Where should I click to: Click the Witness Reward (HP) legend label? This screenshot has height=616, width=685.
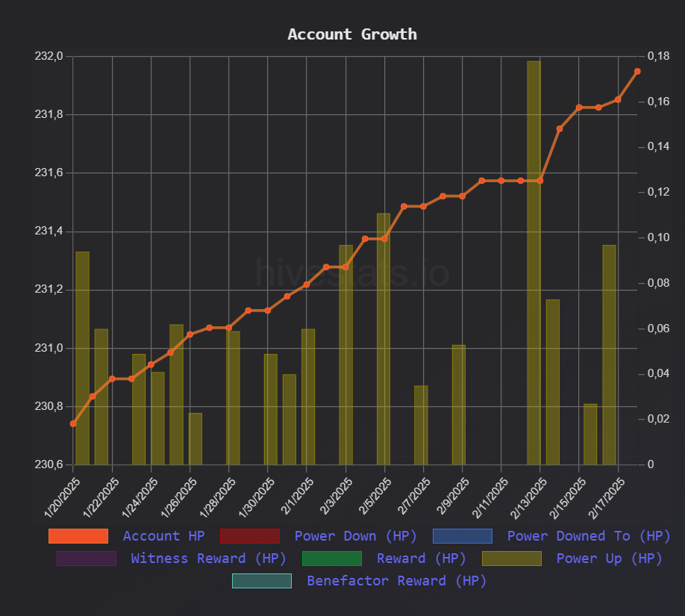click(208, 559)
